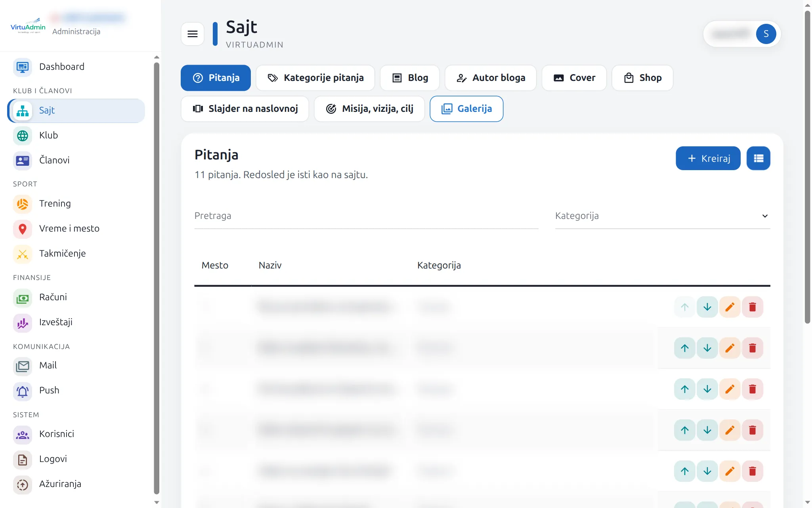Open Misija, vizija, cilj tab
This screenshot has height=508, width=812.
coord(369,109)
